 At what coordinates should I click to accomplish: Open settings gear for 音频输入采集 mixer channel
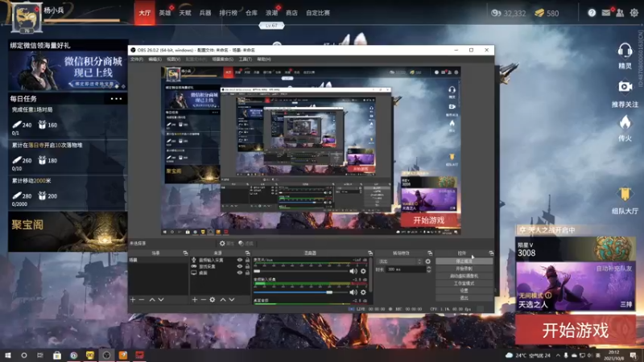click(363, 292)
